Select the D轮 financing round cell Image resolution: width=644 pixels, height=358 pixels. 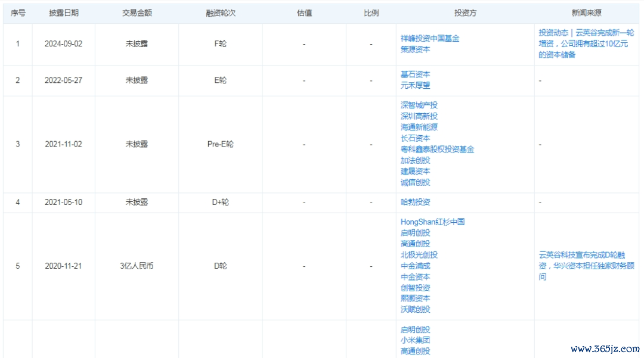click(x=221, y=266)
